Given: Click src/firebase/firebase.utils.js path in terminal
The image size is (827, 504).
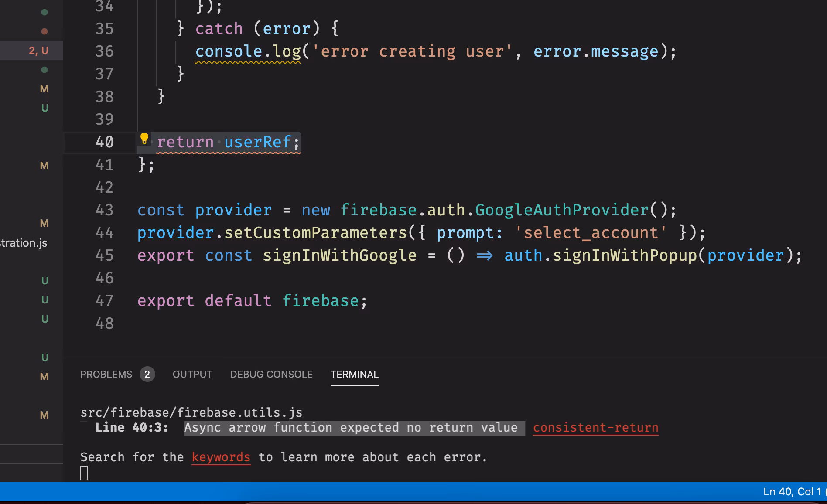Looking at the screenshot, I should pos(191,412).
